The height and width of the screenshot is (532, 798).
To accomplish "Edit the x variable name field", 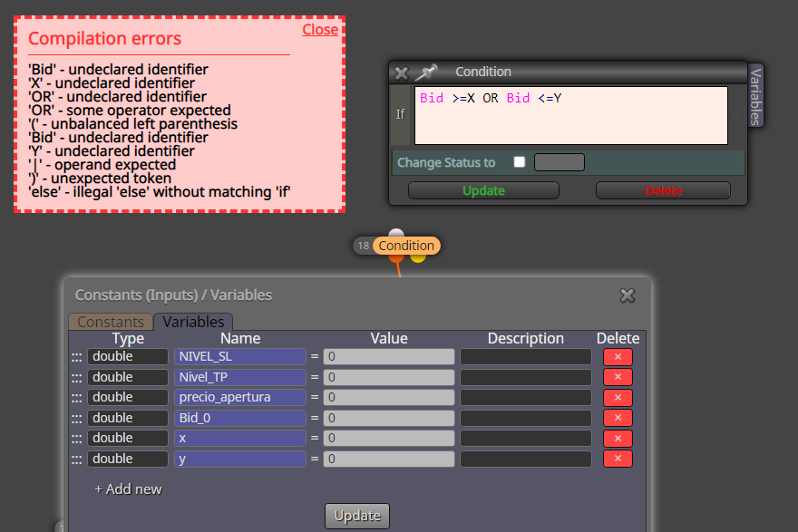I will (240, 438).
